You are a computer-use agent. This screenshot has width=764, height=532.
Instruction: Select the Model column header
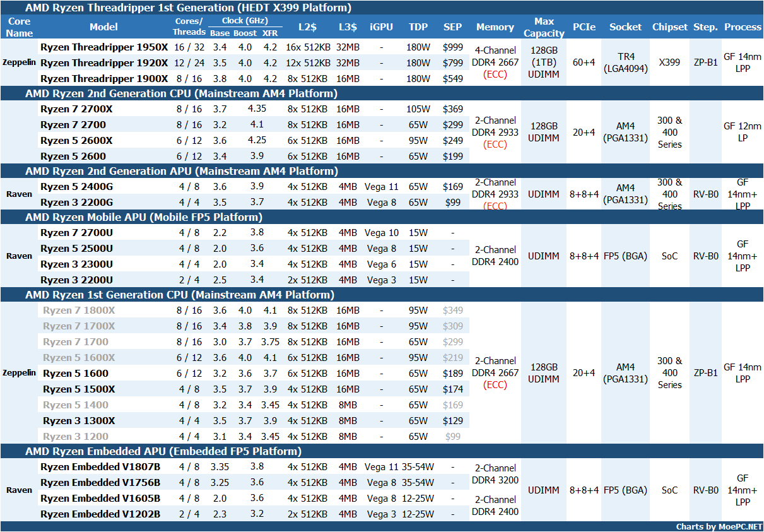point(103,27)
